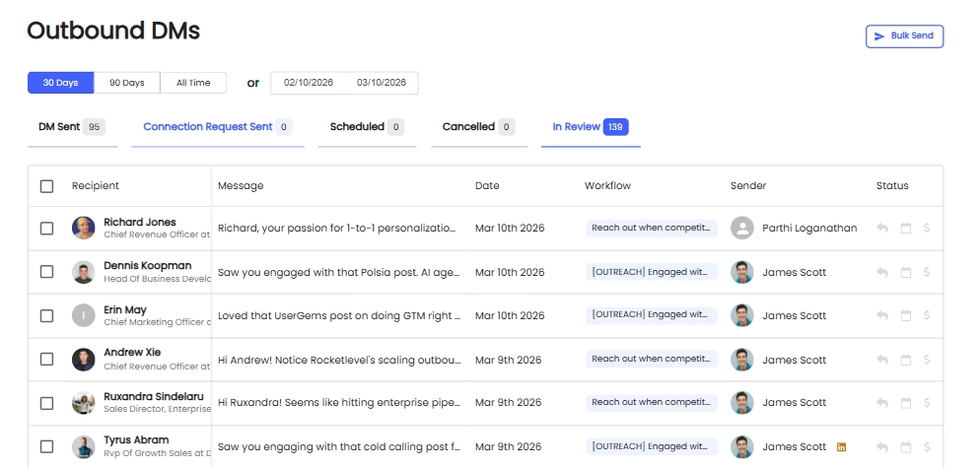
Task: Open message starting 'Hi Ruxandra!'
Action: (x=339, y=403)
